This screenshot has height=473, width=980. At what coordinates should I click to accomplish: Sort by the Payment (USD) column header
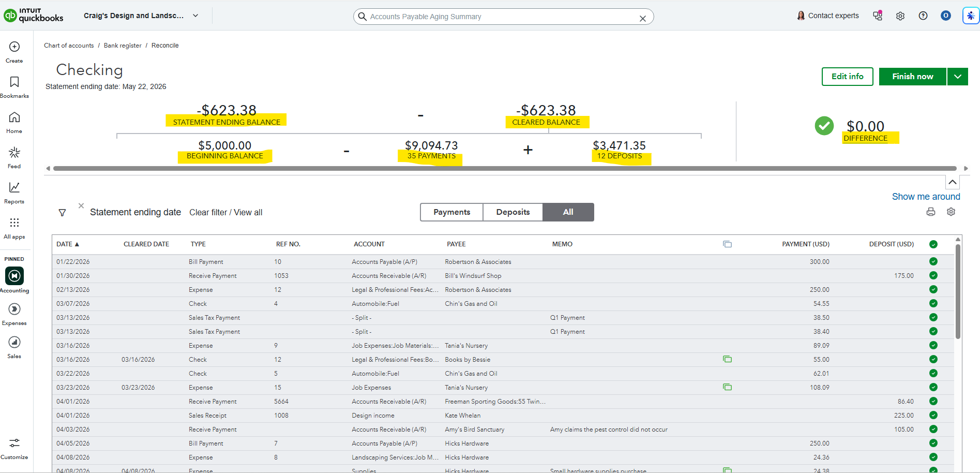[x=806, y=244]
